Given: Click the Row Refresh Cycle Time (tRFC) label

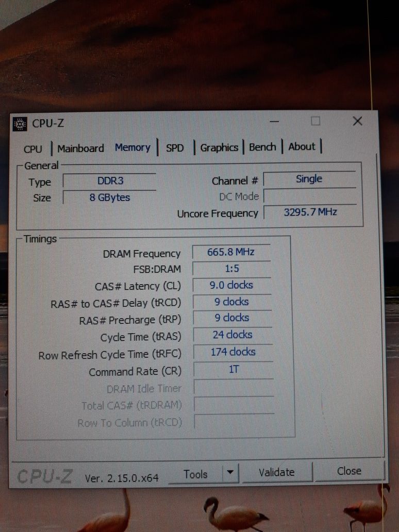Looking at the screenshot, I should click(x=110, y=355).
